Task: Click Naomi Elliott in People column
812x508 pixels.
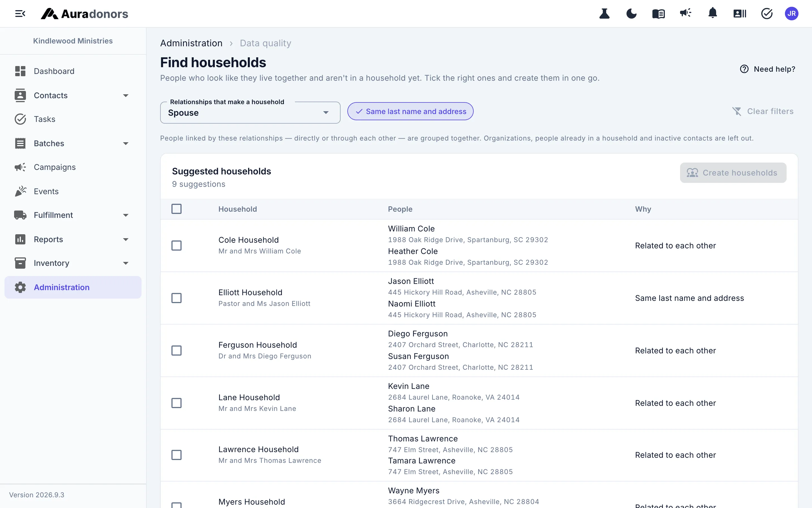Action: click(x=412, y=304)
